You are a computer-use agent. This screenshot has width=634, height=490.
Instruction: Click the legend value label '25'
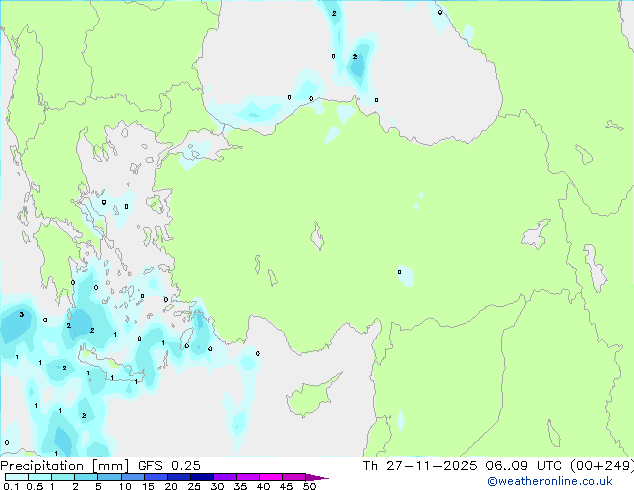click(x=194, y=486)
